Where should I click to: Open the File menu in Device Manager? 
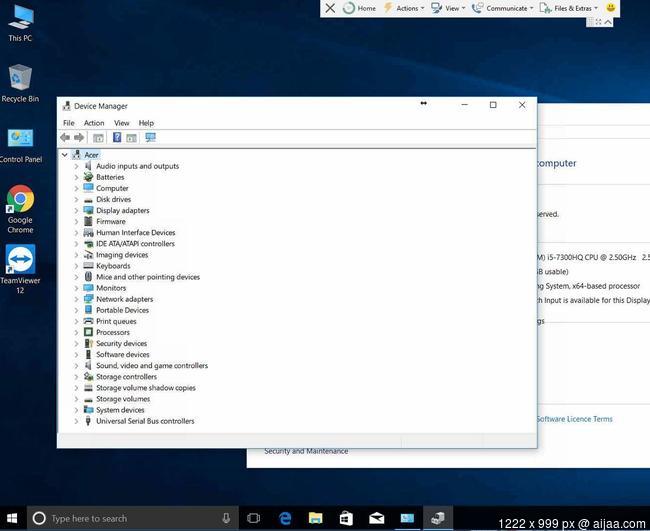(x=68, y=123)
